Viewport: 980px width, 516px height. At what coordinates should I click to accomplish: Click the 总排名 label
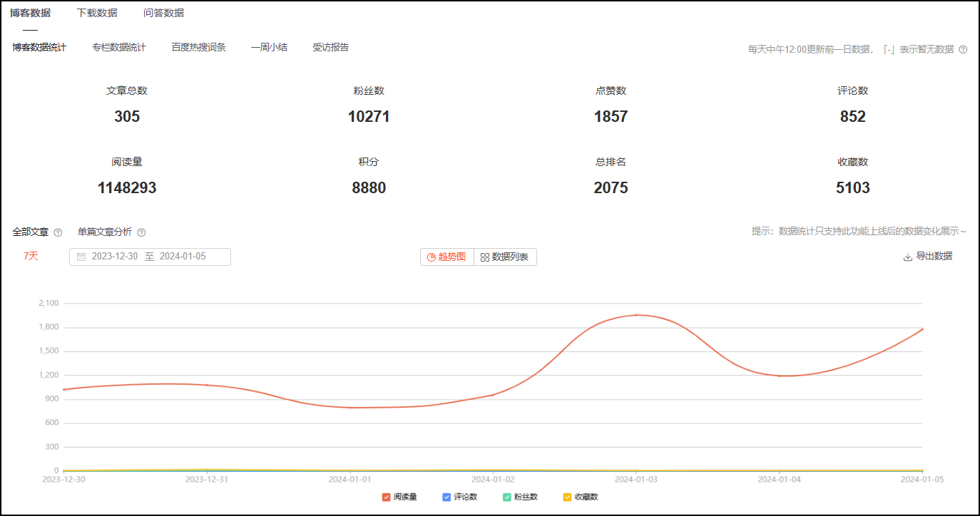611,162
